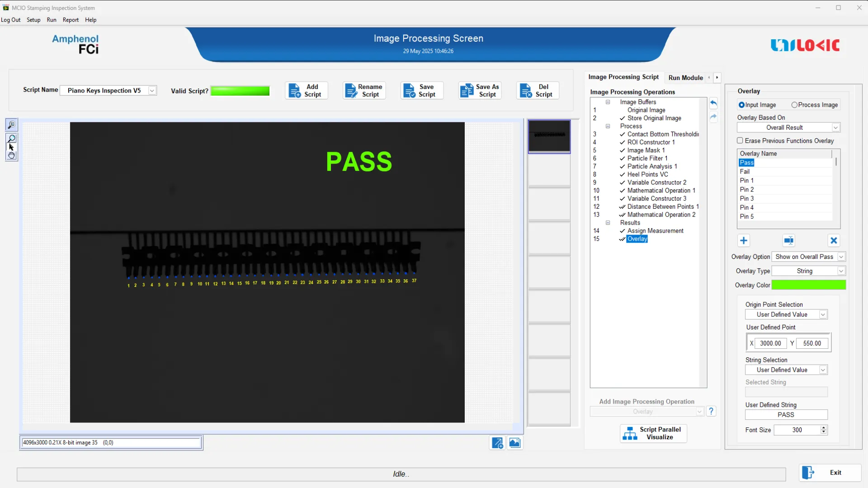
Task: Click the User Defined String field
Action: pyautogui.click(x=786, y=415)
